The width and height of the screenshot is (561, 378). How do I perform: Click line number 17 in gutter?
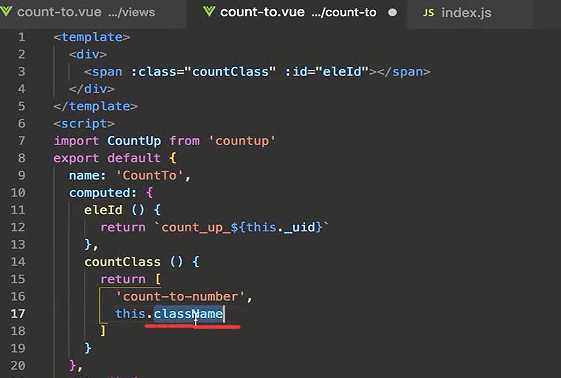[x=18, y=314]
